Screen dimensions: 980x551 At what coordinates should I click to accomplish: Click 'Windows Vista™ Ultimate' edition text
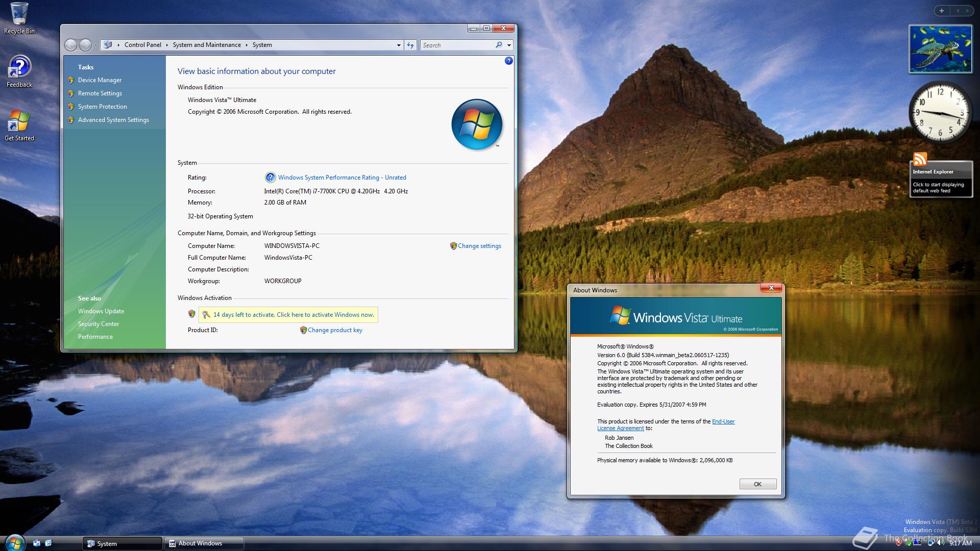pos(222,100)
